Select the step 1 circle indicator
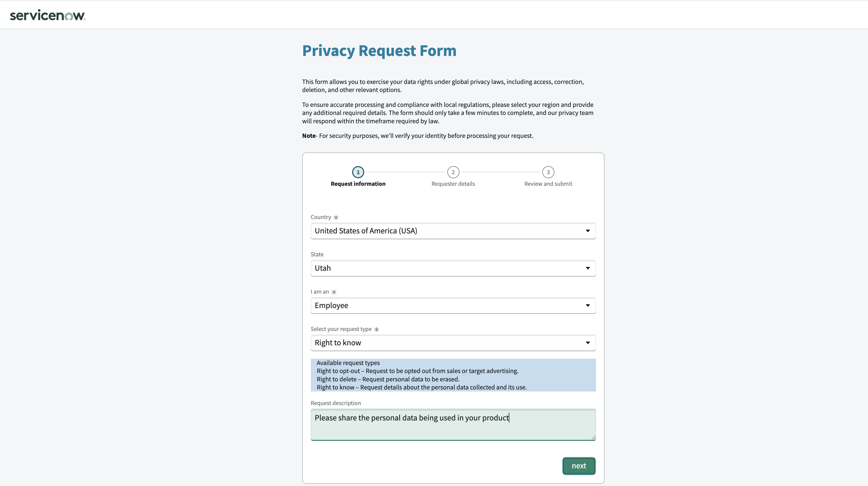The image size is (868, 486). [x=358, y=172]
